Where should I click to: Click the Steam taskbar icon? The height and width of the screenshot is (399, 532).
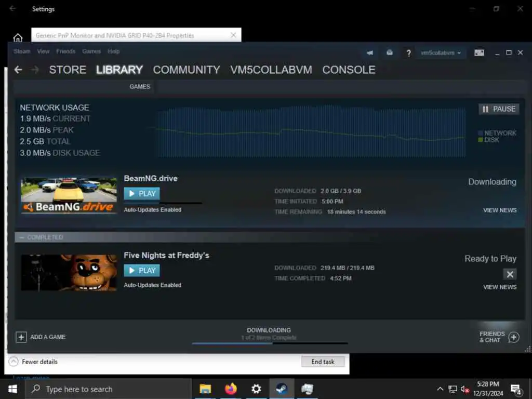(282, 389)
